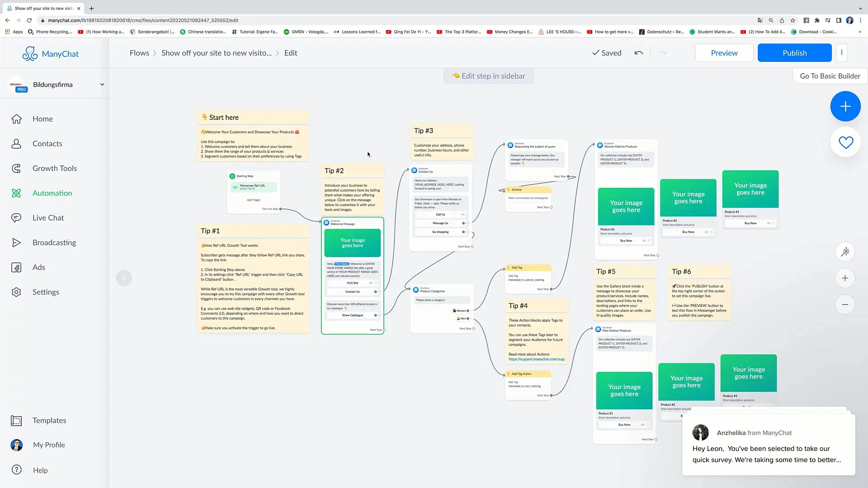This screenshot has width=868, height=488.
Task: Click Go shopping button in Contact Us node
Action: [x=440, y=232]
